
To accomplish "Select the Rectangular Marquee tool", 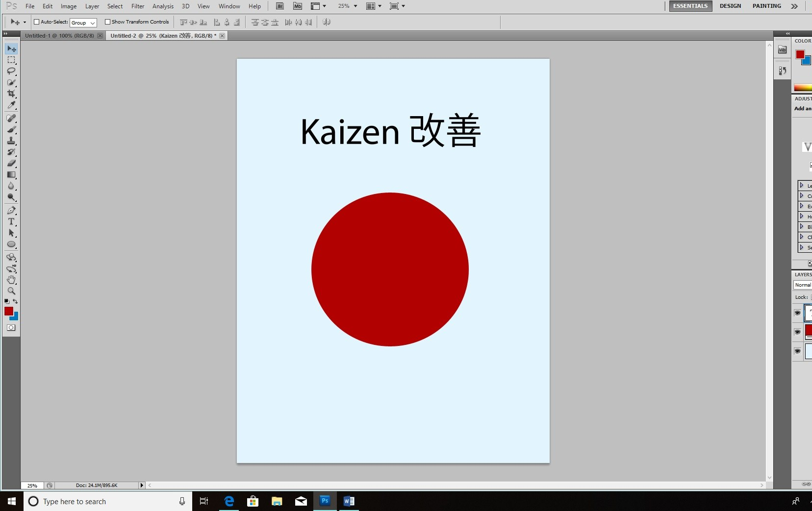I will pyautogui.click(x=11, y=60).
